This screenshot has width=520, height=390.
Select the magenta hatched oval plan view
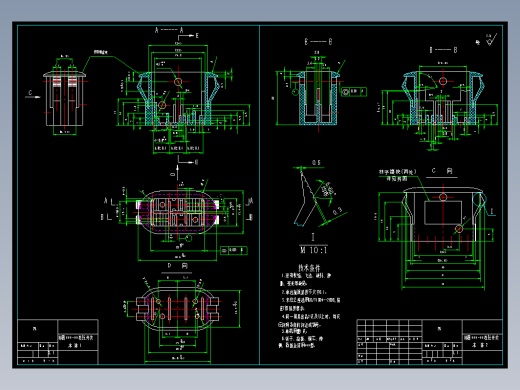[x=178, y=212]
